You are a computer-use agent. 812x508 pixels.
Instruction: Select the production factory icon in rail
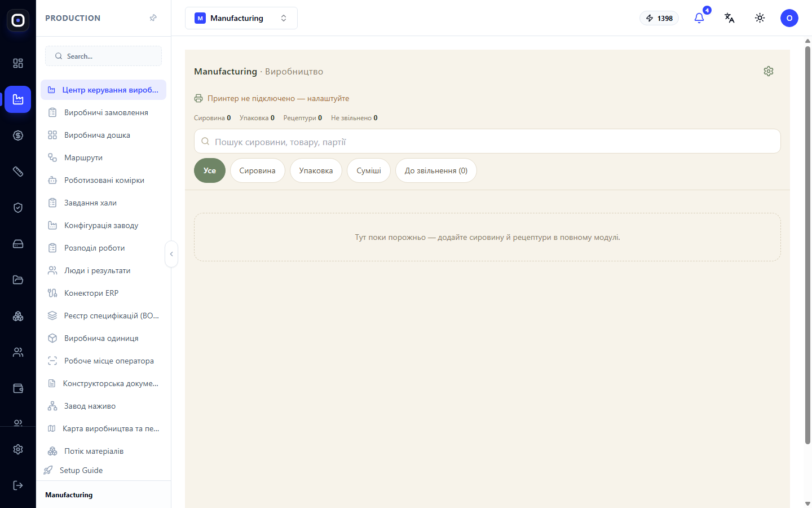click(x=18, y=99)
